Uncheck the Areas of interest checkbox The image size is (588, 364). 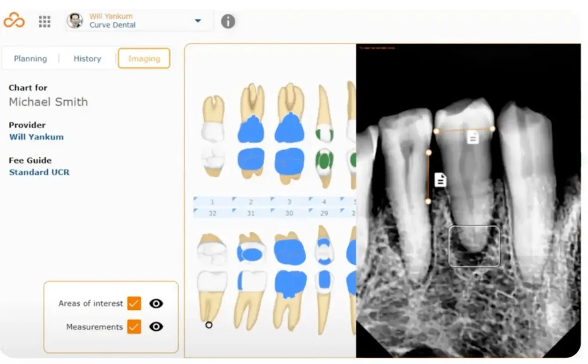(134, 303)
